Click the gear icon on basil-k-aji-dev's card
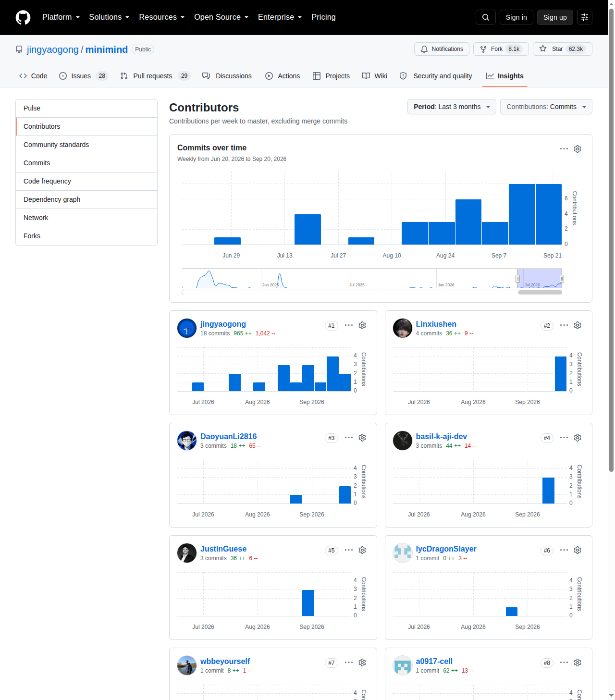Screen dimensions: 615x700 point(578,438)
